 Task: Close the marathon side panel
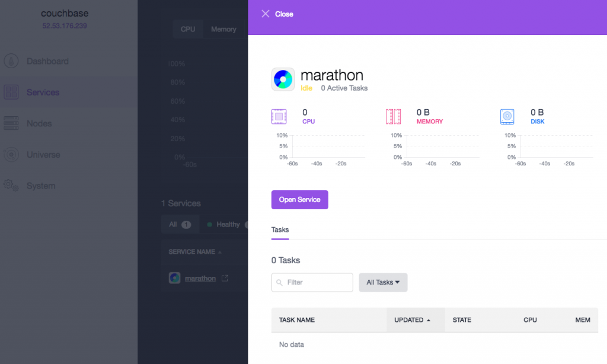[x=277, y=14]
